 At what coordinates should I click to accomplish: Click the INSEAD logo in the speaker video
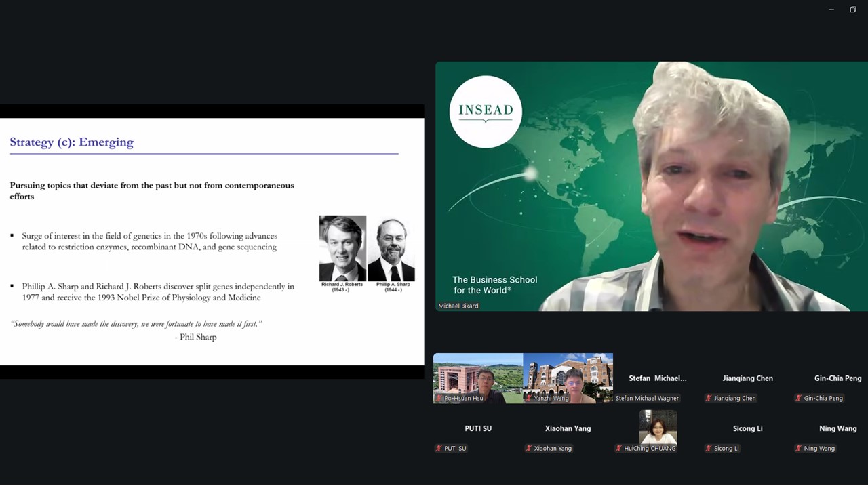(x=485, y=111)
